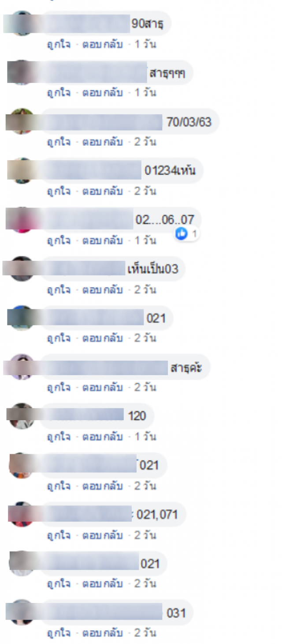Reply to the 01234เห็น comment
Image resolution: width=282 pixels, height=644 pixels.
102,191
